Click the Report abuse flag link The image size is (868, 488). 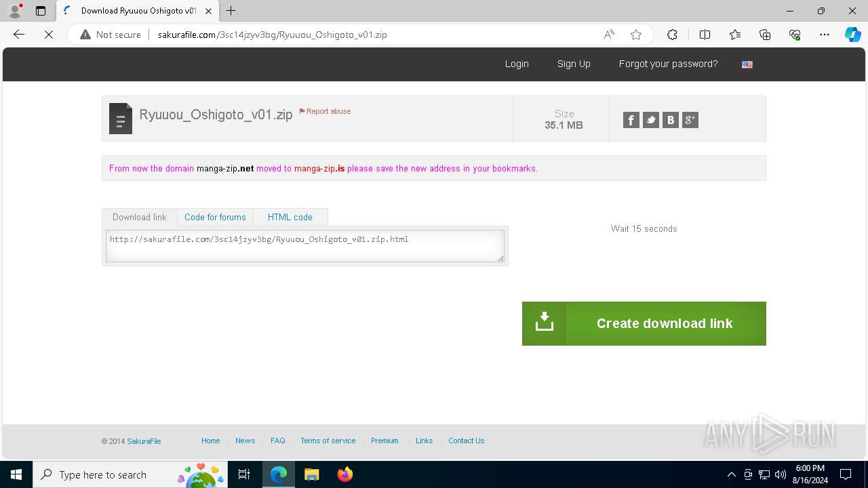click(x=325, y=111)
